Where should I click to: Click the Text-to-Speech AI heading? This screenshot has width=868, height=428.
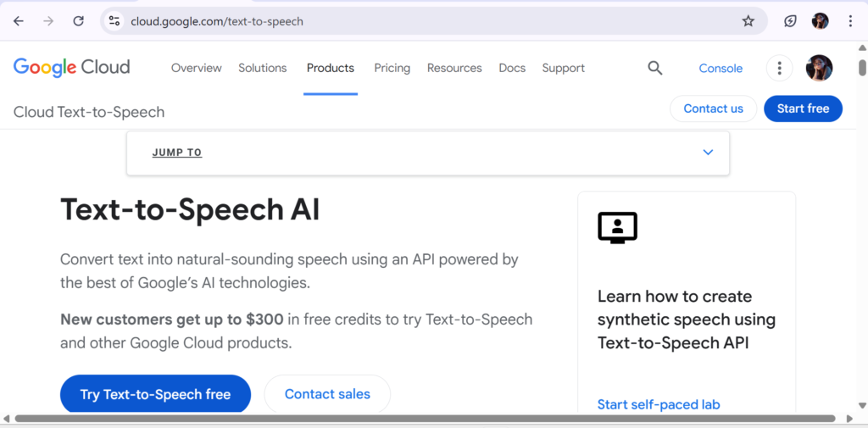tap(190, 210)
